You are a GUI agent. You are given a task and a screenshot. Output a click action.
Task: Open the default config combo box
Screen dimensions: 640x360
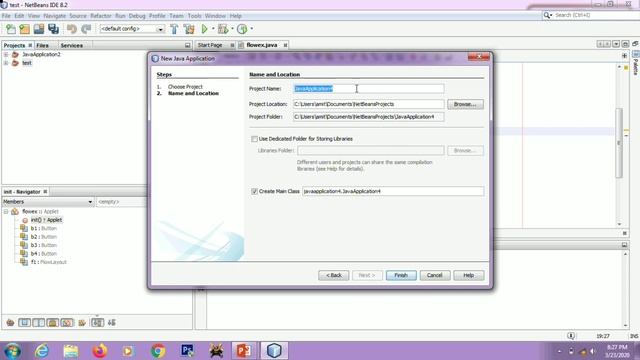point(132,29)
